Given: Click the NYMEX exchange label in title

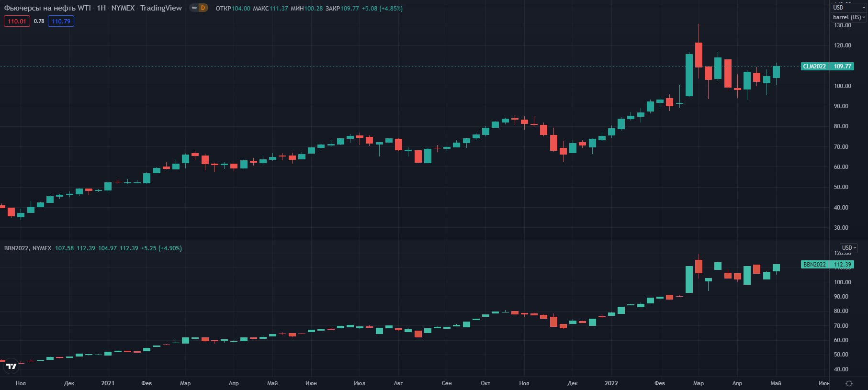Looking at the screenshot, I should [x=123, y=8].
